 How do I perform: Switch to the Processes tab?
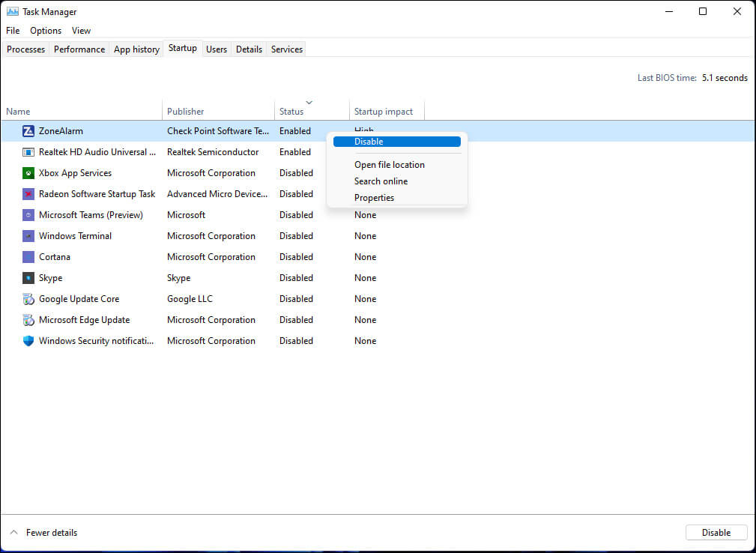tap(26, 49)
